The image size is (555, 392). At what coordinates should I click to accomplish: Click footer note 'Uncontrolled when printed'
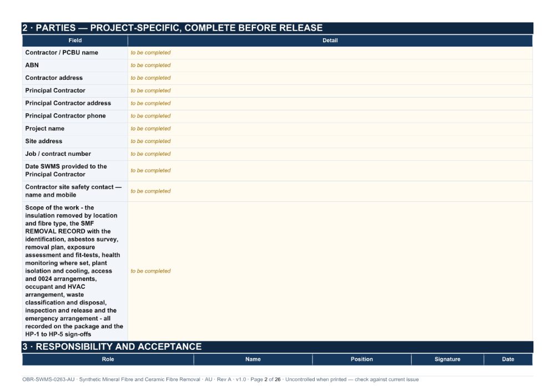tap(316, 380)
